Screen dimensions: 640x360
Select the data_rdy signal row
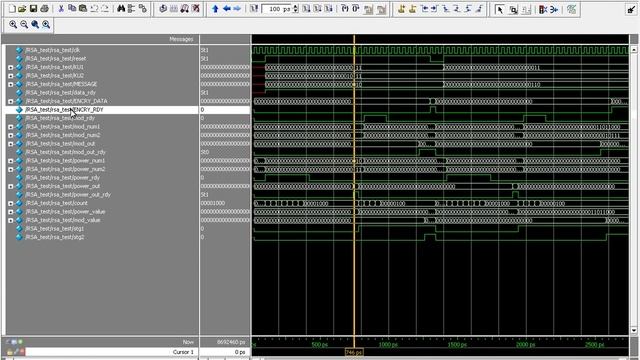[x=102, y=93]
